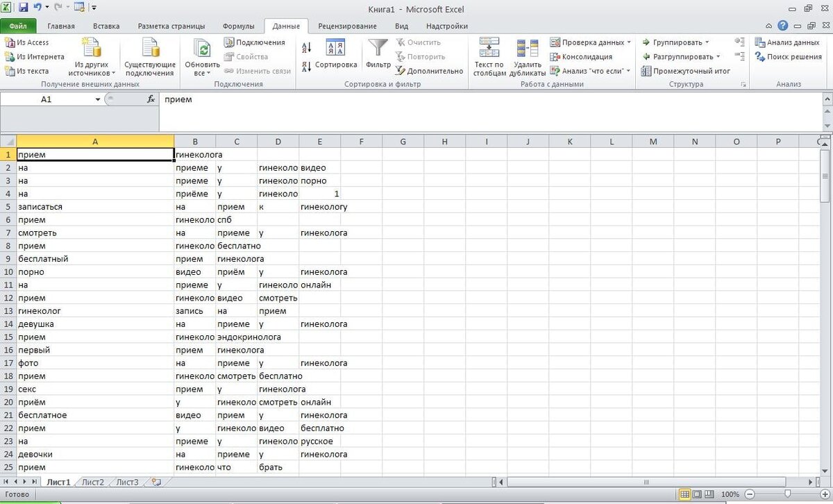Viewport: 833px width, 504px height.
Task: Open advanced filter (Дополнительно)
Action: 429,71
